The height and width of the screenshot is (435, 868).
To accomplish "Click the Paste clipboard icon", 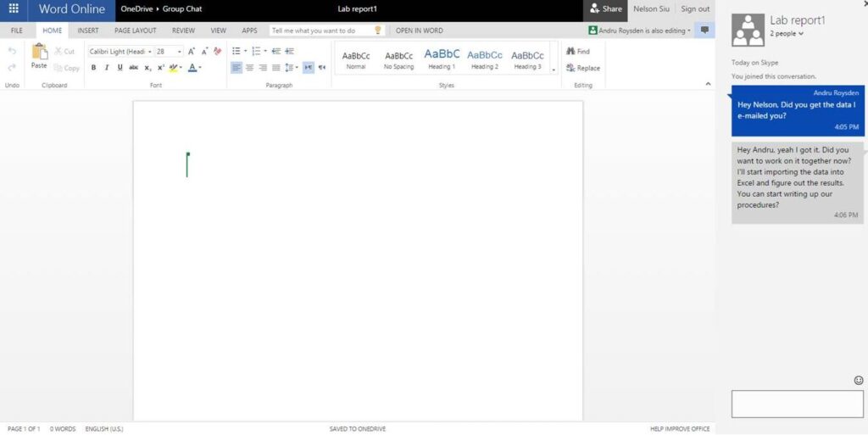I will click(x=39, y=56).
